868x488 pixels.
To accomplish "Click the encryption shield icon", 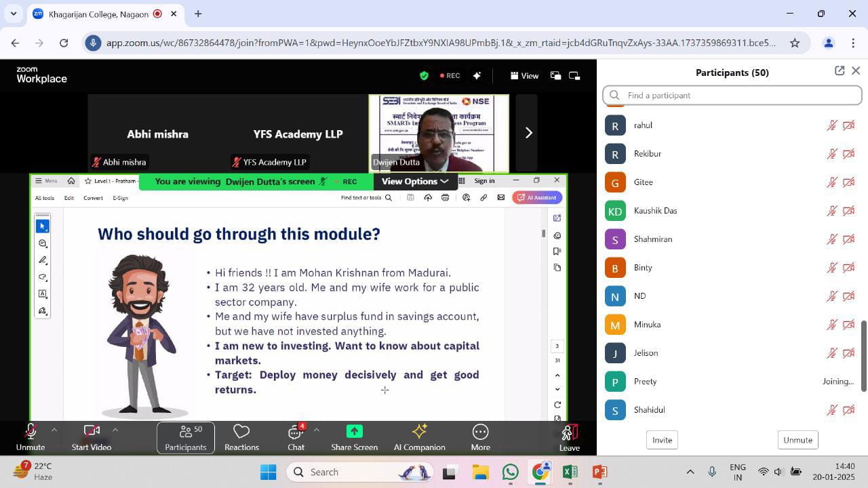I will [424, 76].
